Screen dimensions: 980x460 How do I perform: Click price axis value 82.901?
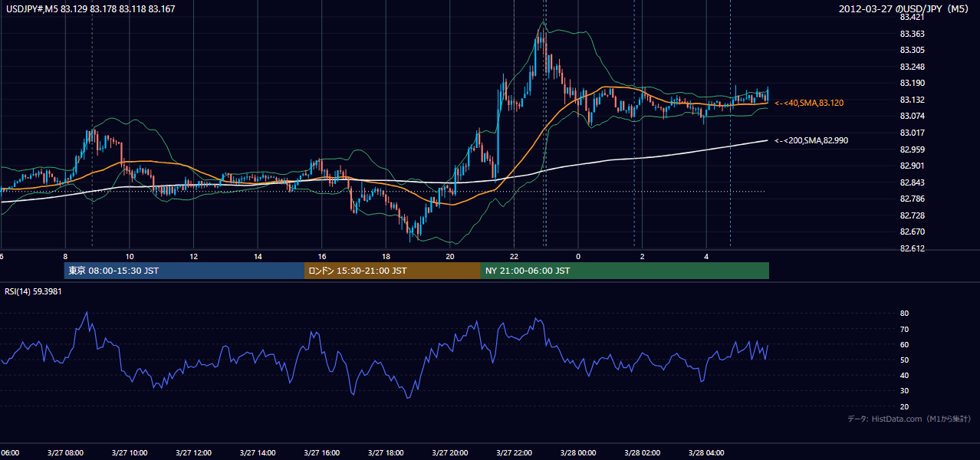(x=913, y=166)
